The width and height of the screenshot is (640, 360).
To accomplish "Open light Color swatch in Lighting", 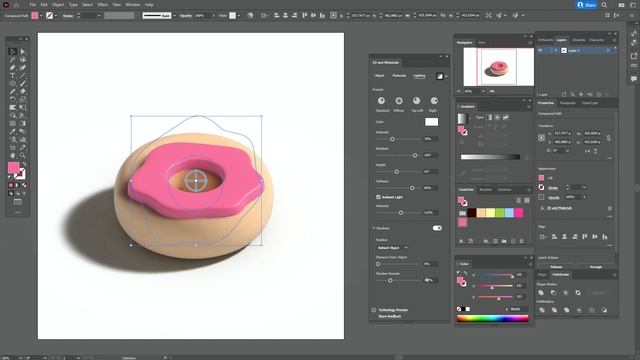I will click(431, 122).
